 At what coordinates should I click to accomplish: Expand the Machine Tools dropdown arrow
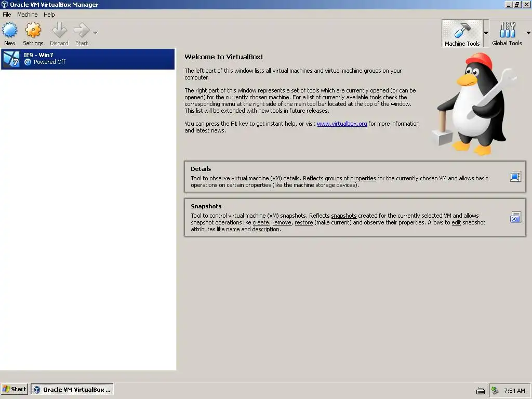tap(486, 33)
